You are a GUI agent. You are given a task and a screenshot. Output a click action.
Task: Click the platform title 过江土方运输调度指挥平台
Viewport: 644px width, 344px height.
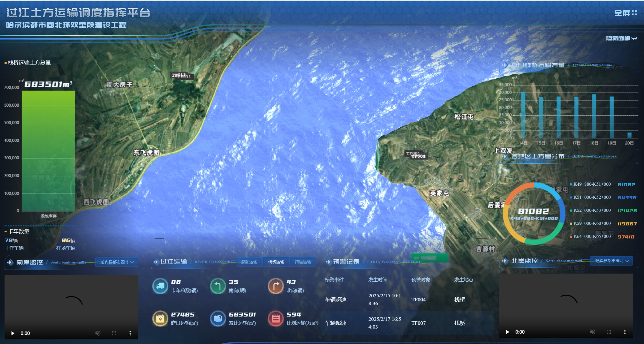(78, 13)
